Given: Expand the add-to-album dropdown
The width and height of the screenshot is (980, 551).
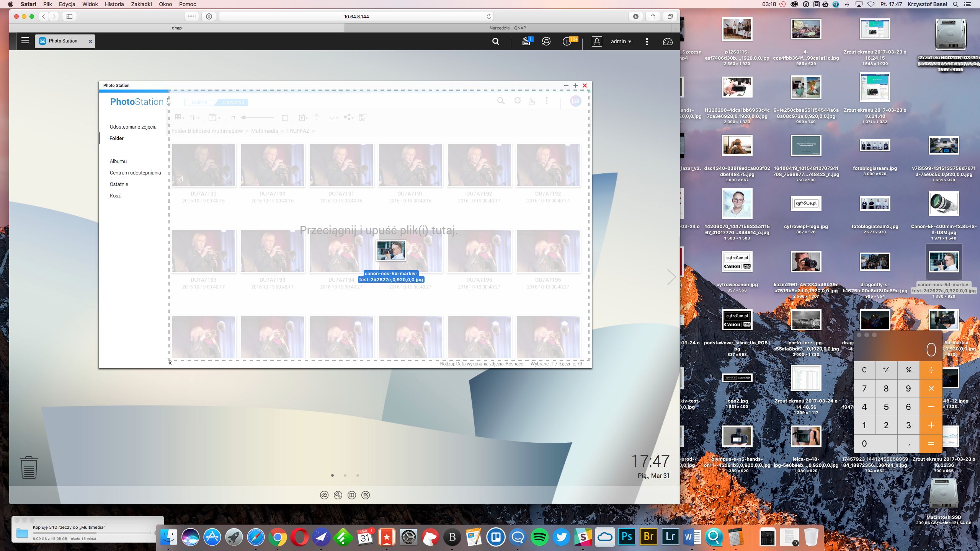Looking at the screenshot, I should [x=214, y=117].
